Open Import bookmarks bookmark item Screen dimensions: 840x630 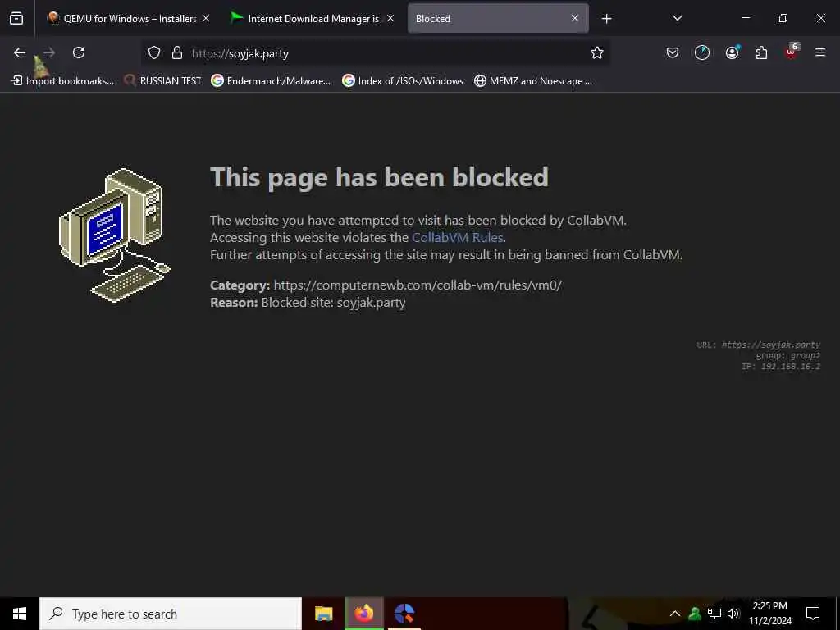tap(62, 81)
